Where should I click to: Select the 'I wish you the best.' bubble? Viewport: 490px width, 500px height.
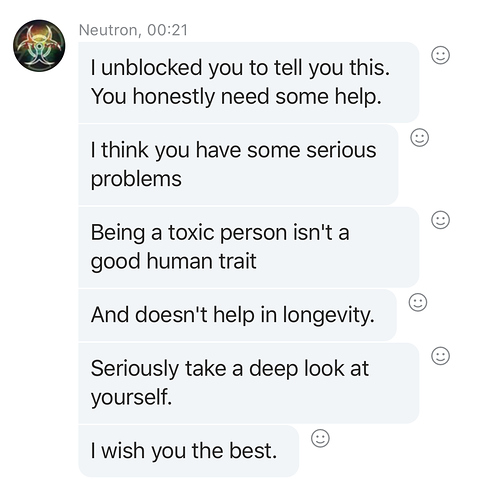(188, 451)
